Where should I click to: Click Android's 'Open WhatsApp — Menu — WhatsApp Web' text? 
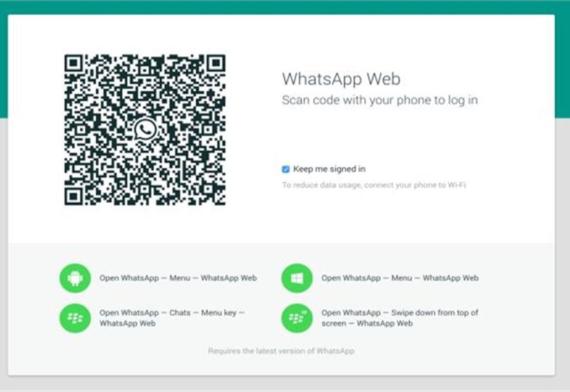(178, 278)
